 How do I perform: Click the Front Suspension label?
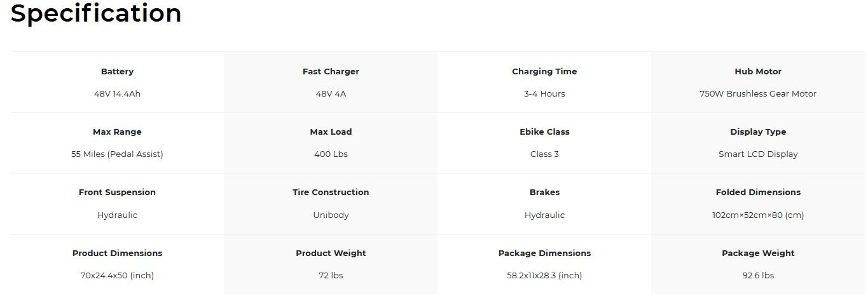(117, 193)
